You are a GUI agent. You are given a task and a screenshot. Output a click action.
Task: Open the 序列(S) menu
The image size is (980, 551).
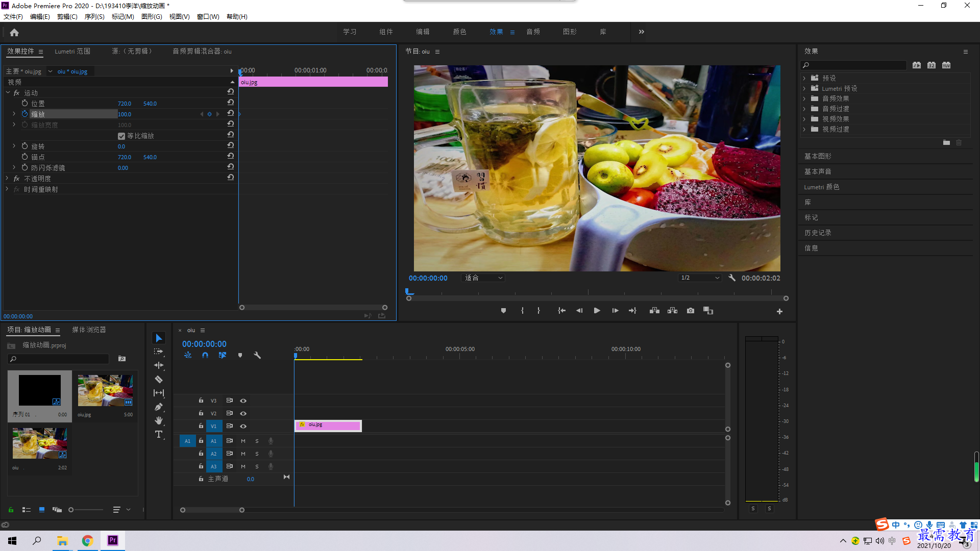(x=94, y=17)
